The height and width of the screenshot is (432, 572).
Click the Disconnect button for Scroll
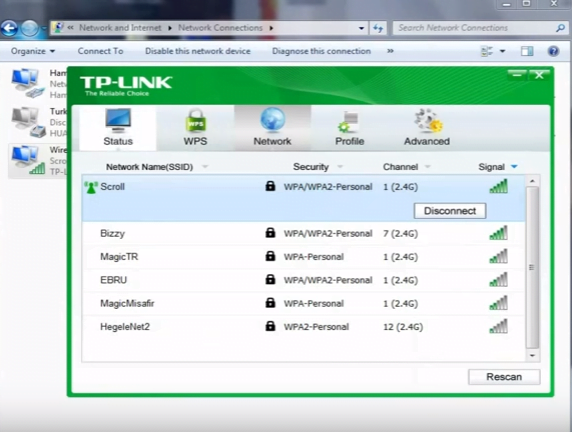[450, 211]
